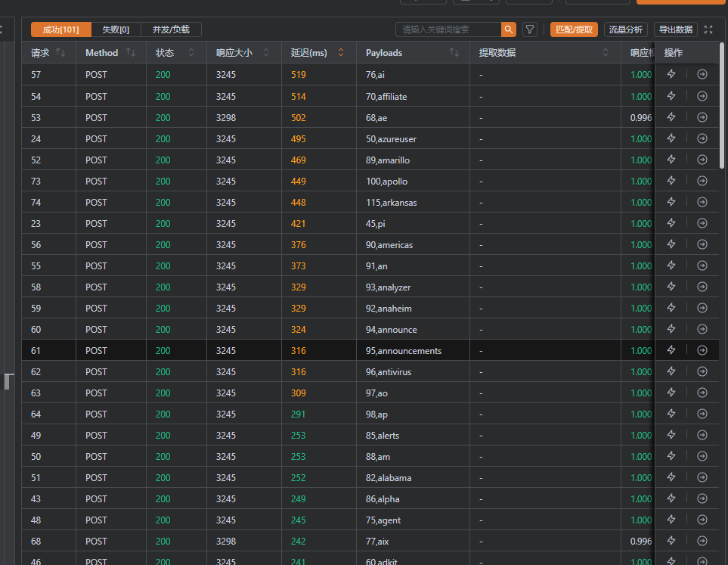
Task: Click lightning icon in request 57 row
Action: [671, 74]
